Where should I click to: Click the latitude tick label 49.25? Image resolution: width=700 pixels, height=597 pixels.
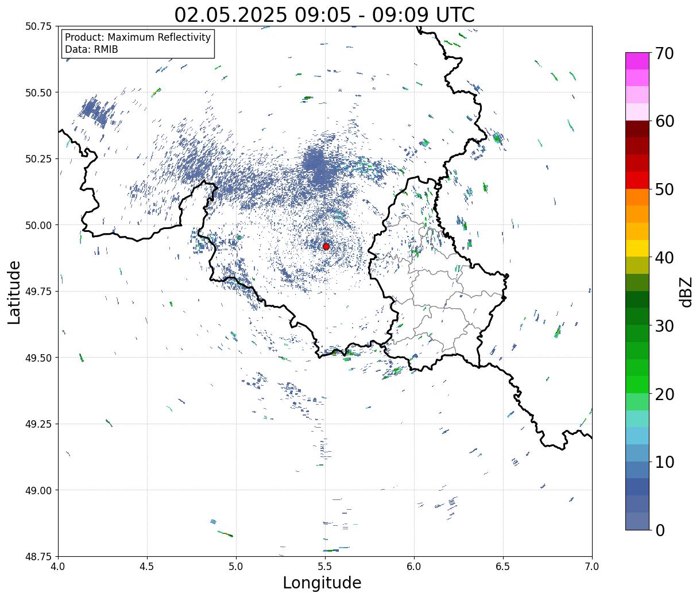[38, 424]
